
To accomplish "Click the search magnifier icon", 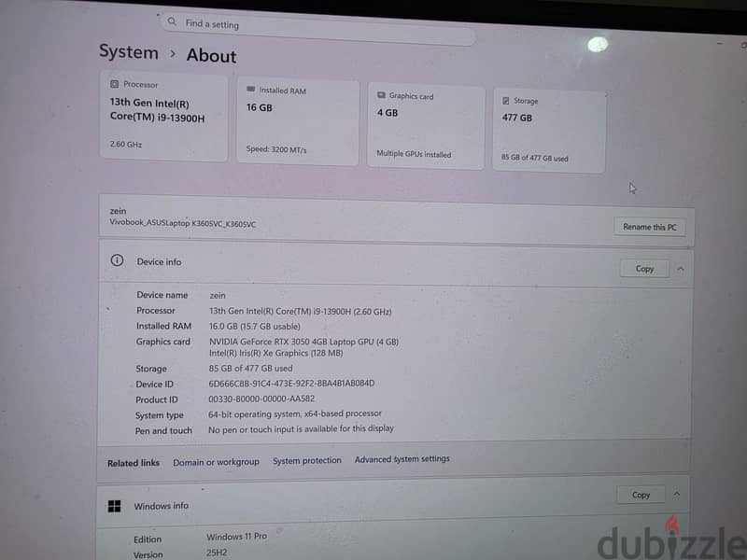I will pyautogui.click(x=172, y=21).
